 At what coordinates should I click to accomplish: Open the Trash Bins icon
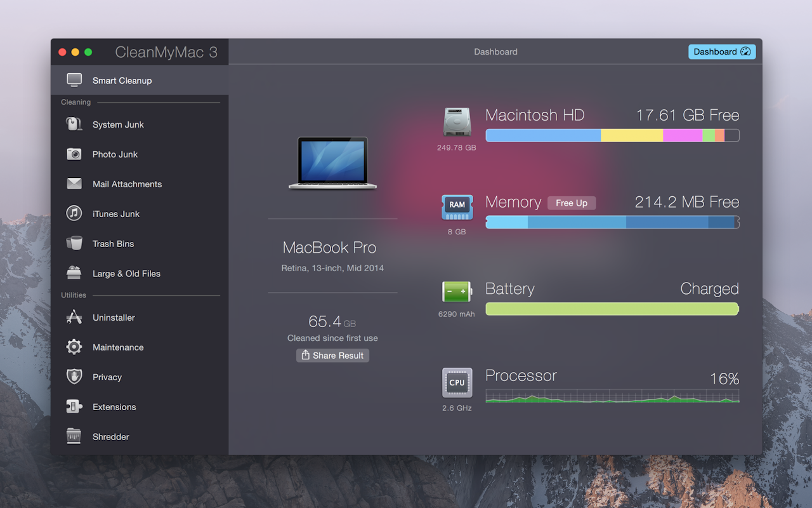pyautogui.click(x=74, y=244)
